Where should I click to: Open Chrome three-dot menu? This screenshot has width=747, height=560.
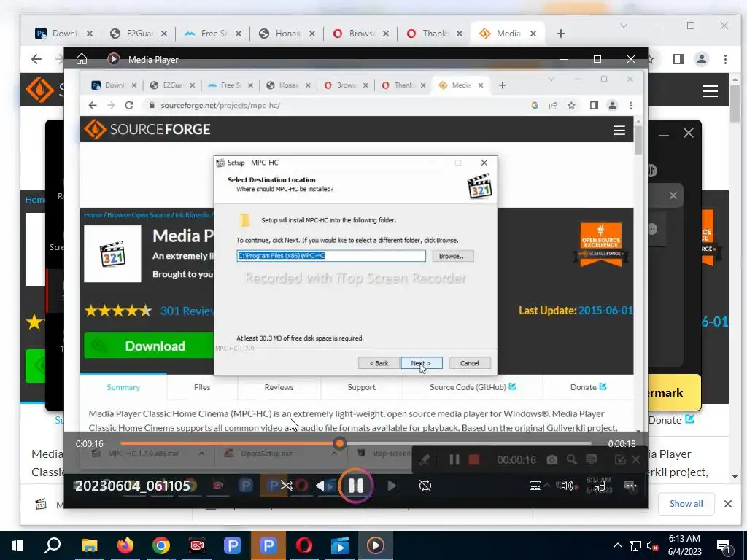click(x=725, y=59)
